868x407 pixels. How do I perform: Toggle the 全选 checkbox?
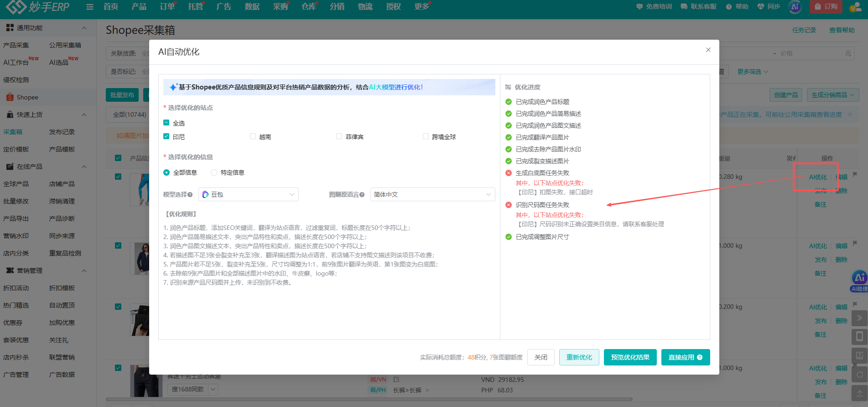point(166,123)
